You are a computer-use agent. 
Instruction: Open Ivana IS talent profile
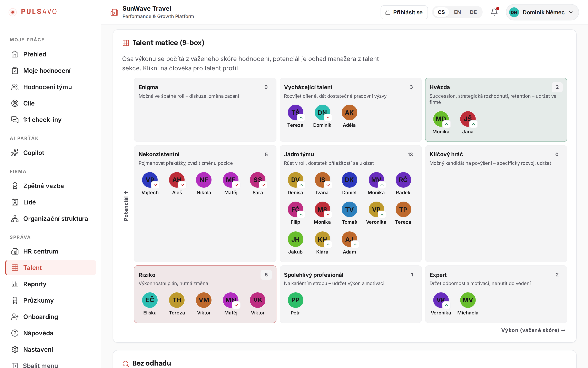tap(322, 184)
